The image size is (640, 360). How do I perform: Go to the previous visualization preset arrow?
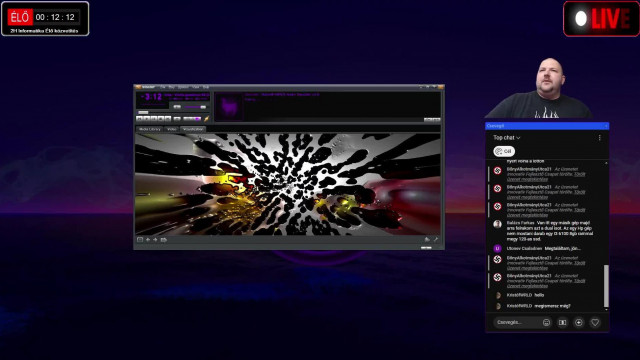(x=148, y=240)
